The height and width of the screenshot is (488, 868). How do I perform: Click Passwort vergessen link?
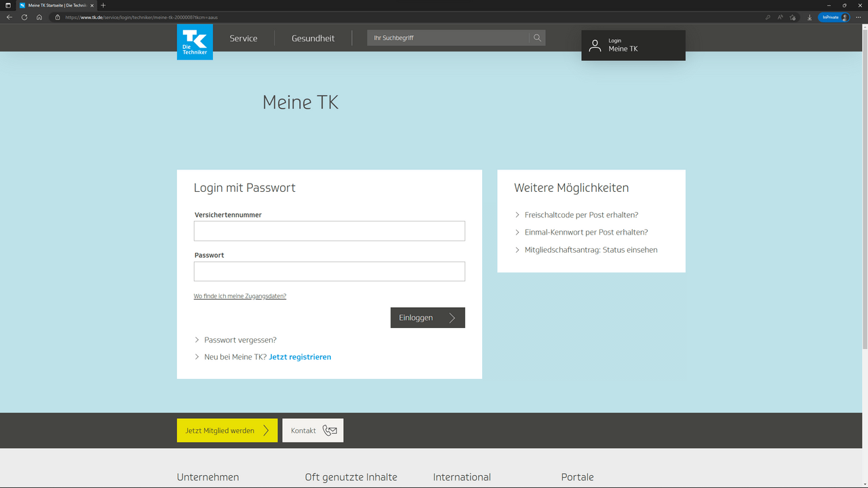coord(240,340)
